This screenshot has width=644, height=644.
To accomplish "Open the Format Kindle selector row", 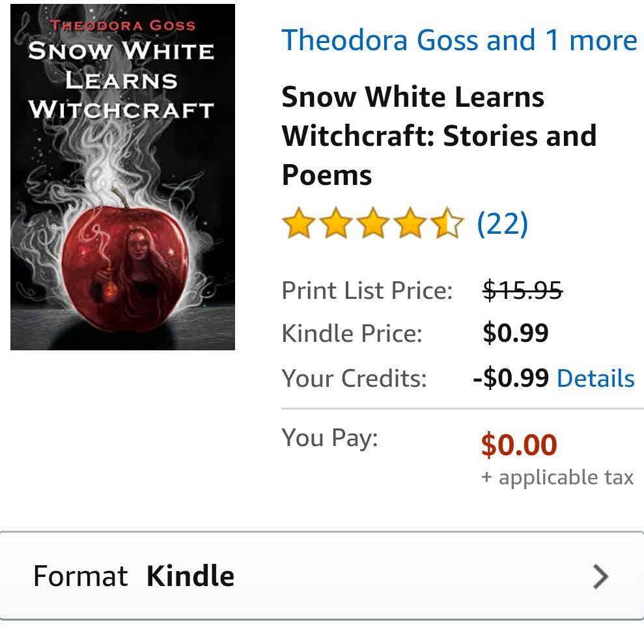I will (x=322, y=576).
